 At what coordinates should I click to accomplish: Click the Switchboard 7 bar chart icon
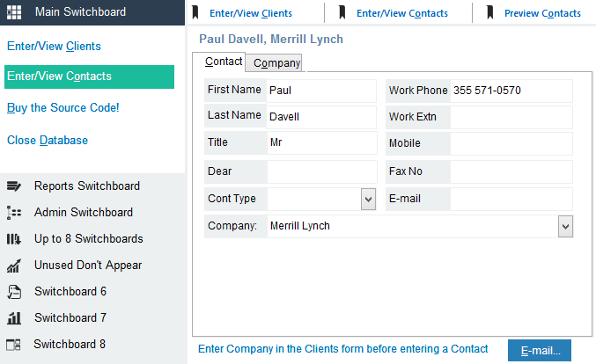click(x=13, y=318)
